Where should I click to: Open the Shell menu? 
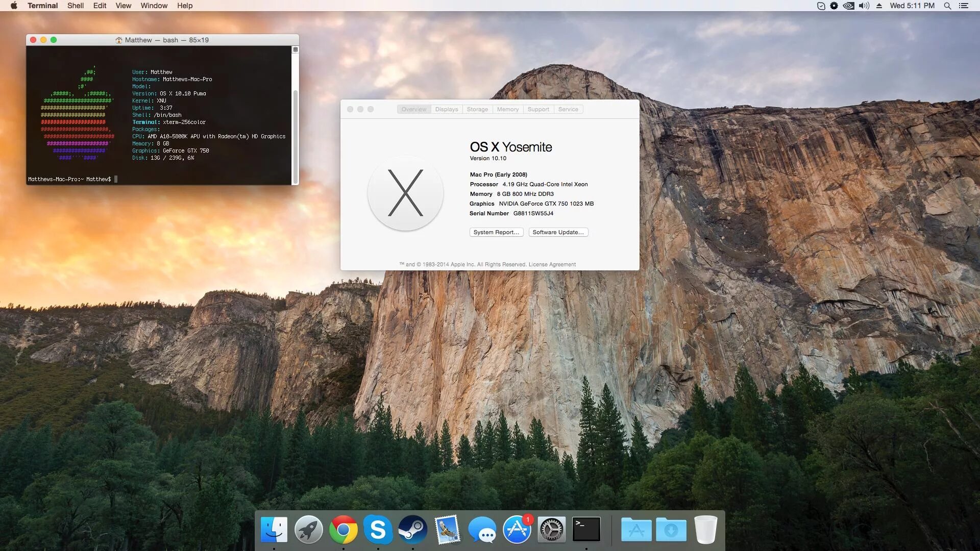click(76, 6)
